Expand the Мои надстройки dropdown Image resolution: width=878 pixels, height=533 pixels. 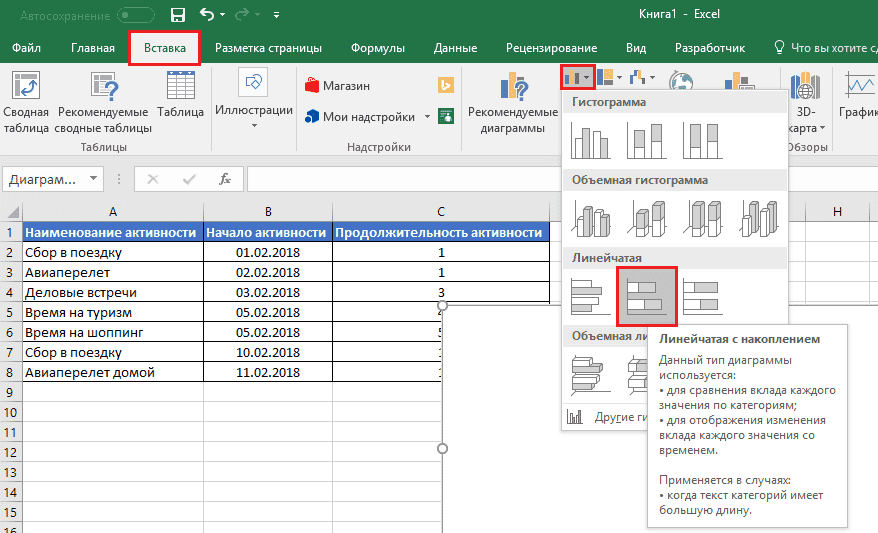coord(428,117)
